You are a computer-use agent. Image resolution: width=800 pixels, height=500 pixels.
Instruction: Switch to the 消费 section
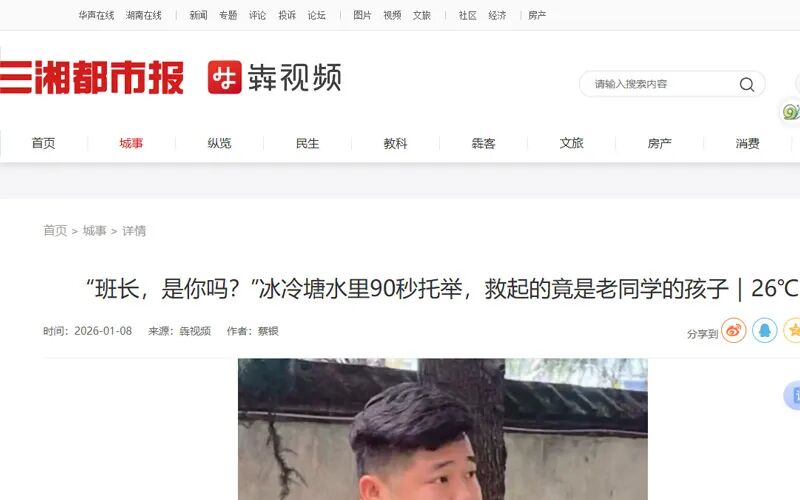747,143
